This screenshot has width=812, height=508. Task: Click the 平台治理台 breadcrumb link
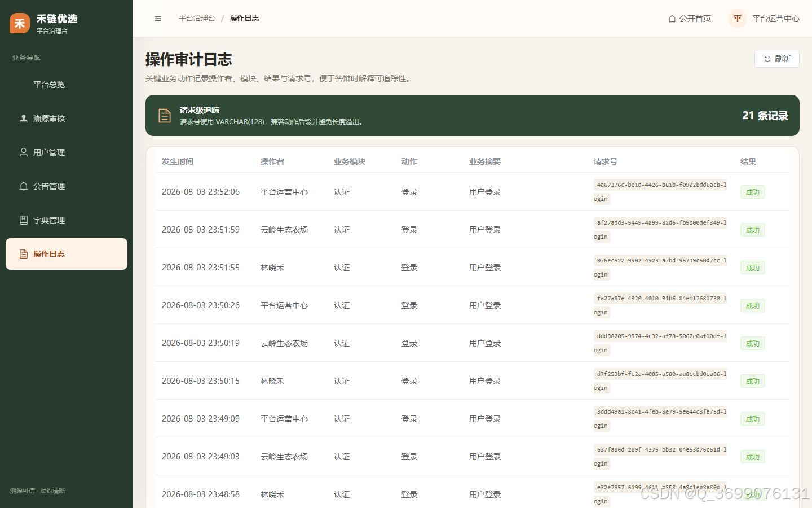click(197, 19)
